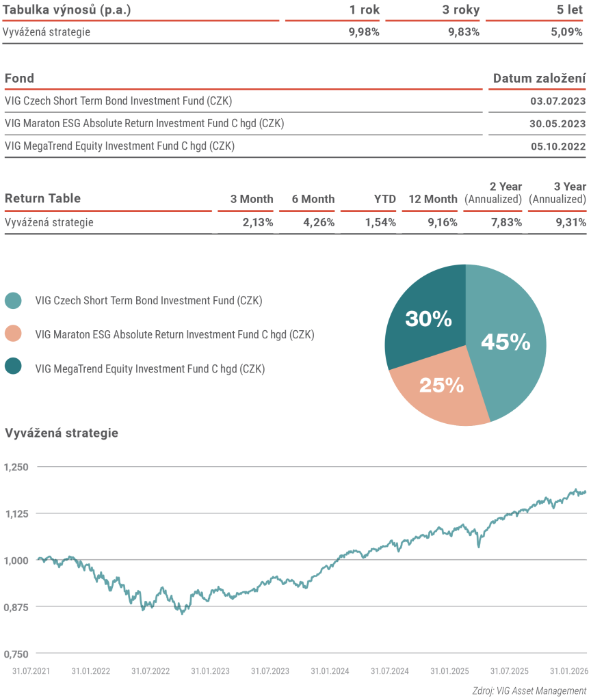Image resolution: width=591 pixels, height=700 pixels.
Task: Click the 'Datum založení' column header
Action: pos(539,79)
